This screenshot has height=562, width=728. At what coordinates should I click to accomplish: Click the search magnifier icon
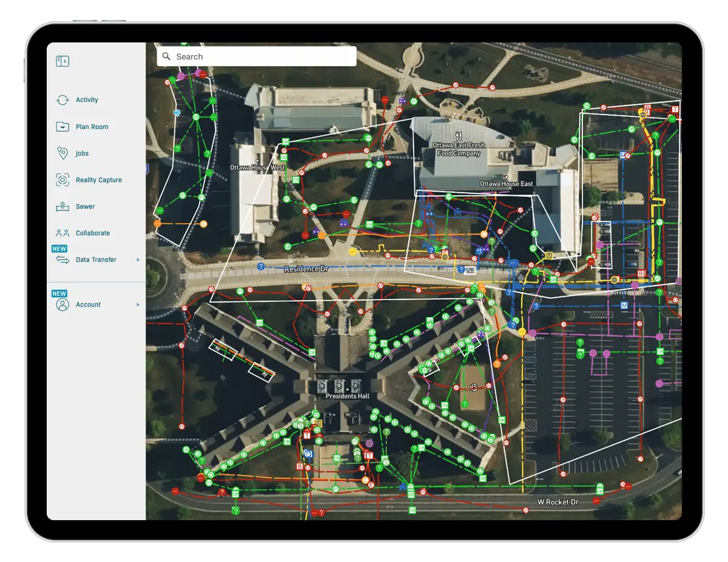coord(166,56)
